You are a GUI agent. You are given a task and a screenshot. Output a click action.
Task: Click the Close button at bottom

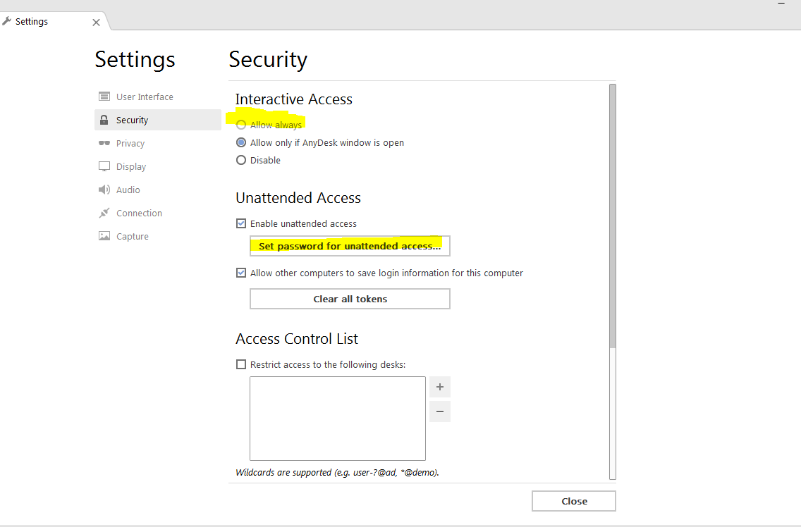[x=574, y=501]
